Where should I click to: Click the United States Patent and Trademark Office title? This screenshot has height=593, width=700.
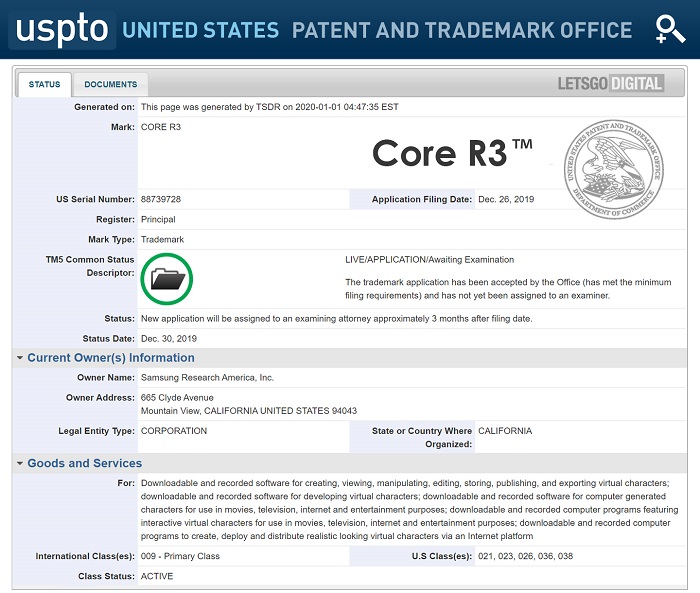377,30
